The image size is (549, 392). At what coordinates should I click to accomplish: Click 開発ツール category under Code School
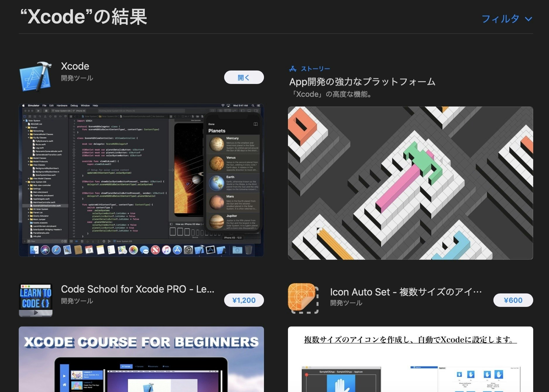pyautogui.click(x=77, y=301)
